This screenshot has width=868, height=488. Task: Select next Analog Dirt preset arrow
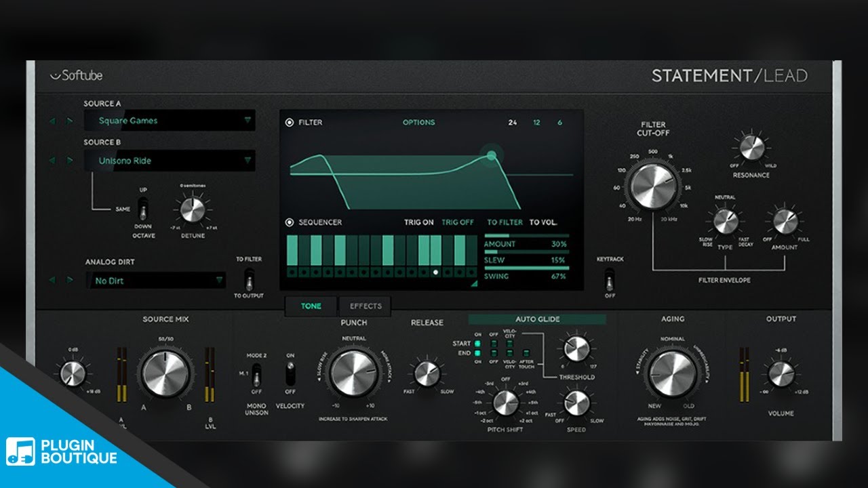69,280
